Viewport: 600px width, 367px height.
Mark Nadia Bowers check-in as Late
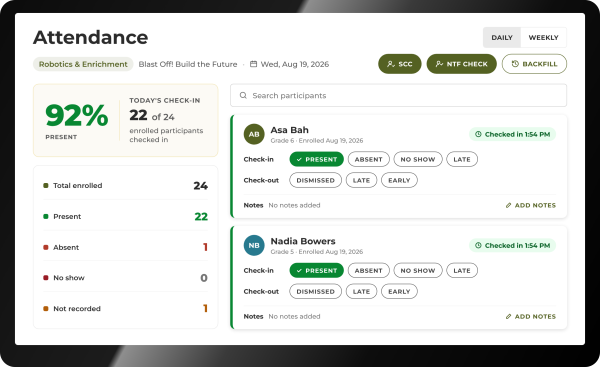pos(462,270)
